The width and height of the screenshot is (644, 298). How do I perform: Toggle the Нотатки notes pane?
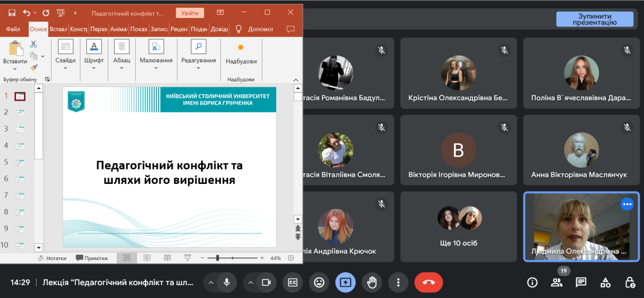click(x=52, y=258)
